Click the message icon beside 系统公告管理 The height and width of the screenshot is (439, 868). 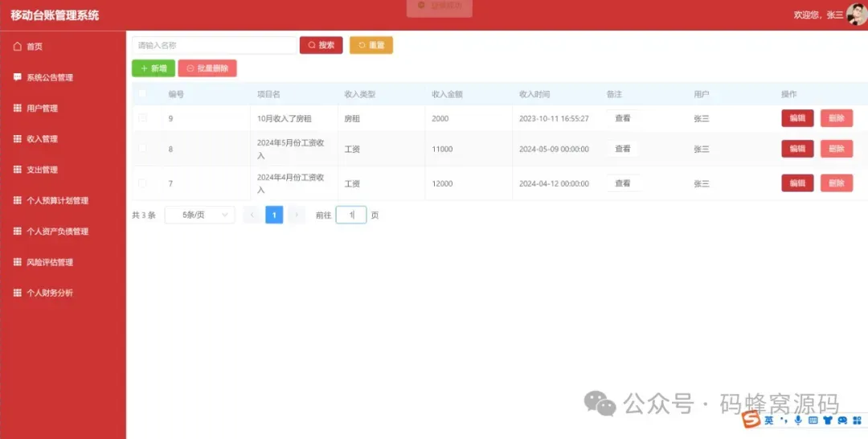[17, 77]
